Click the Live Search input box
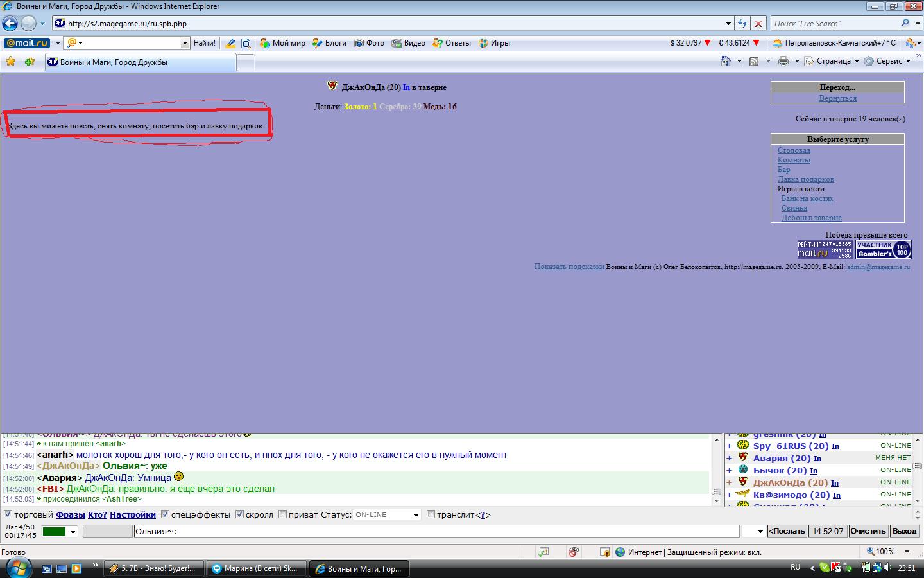Image resolution: width=924 pixels, height=578 pixels. tap(834, 23)
